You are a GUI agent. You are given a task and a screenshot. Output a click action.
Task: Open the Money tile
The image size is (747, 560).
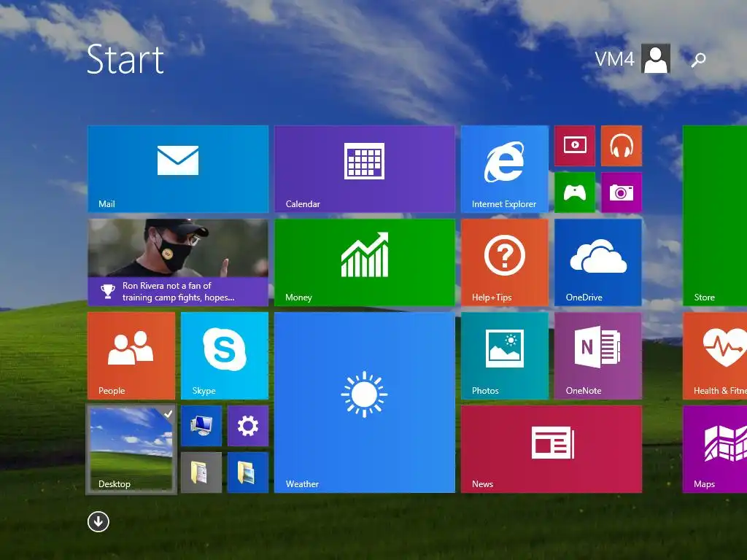tap(365, 262)
